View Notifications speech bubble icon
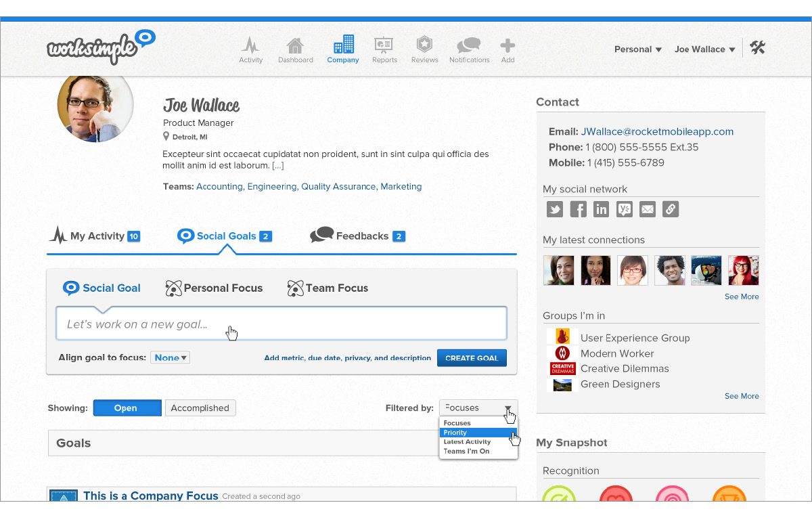Screen dimensions: 812x526 click(469, 49)
